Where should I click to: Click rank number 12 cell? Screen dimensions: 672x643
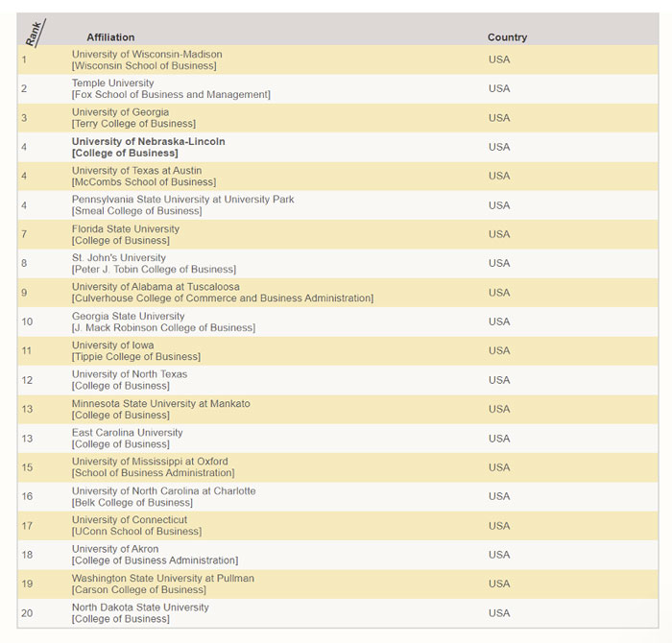pyautogui.click(x=27, y=380)
